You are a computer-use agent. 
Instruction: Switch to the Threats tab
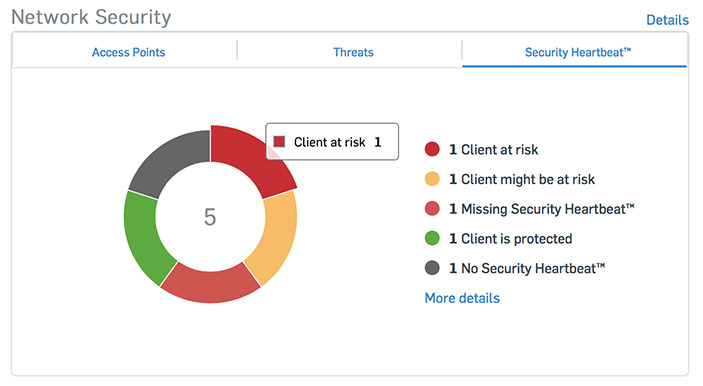click(353, 52)
